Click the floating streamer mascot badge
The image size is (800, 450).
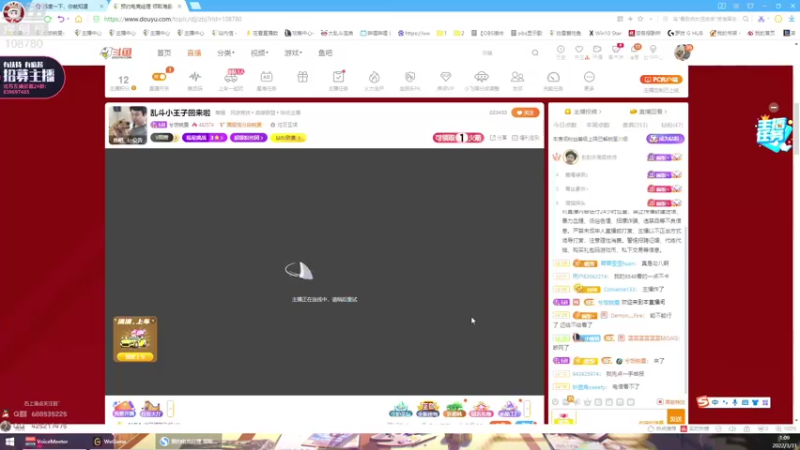(773, 134)
